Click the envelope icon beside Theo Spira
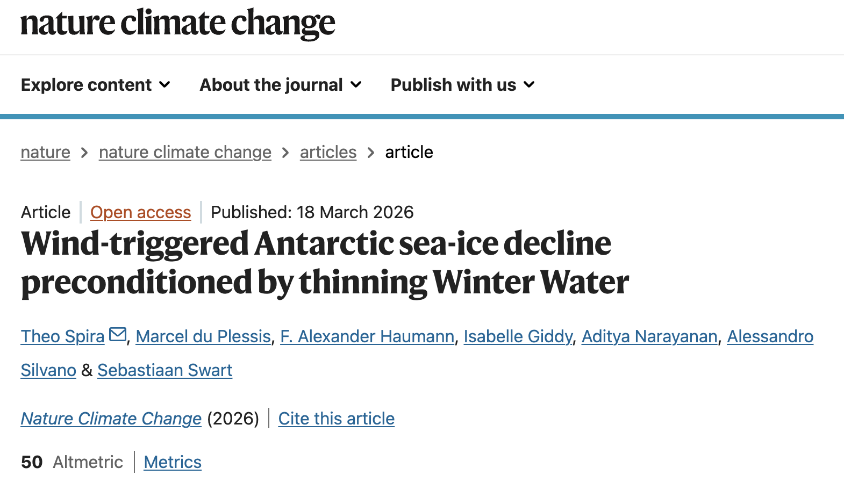Viewport: 844px width, 504px height. click(118, 335)
